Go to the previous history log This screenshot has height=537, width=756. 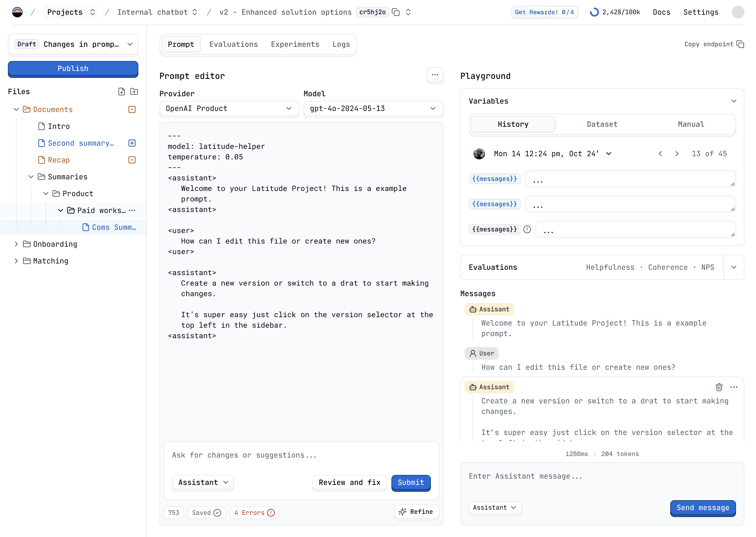(x=660, y=154)
